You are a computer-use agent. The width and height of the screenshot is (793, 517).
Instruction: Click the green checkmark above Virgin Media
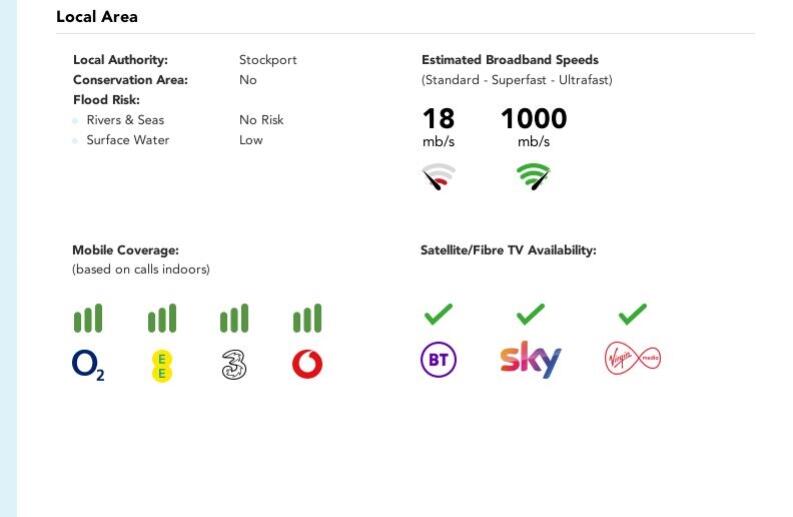click(632, 314)
